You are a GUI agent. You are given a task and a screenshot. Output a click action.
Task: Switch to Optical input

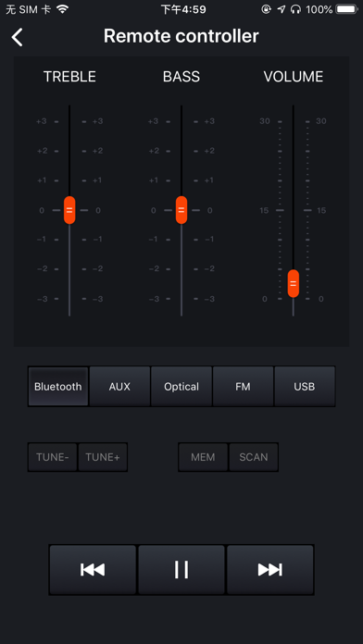[181, 387]
